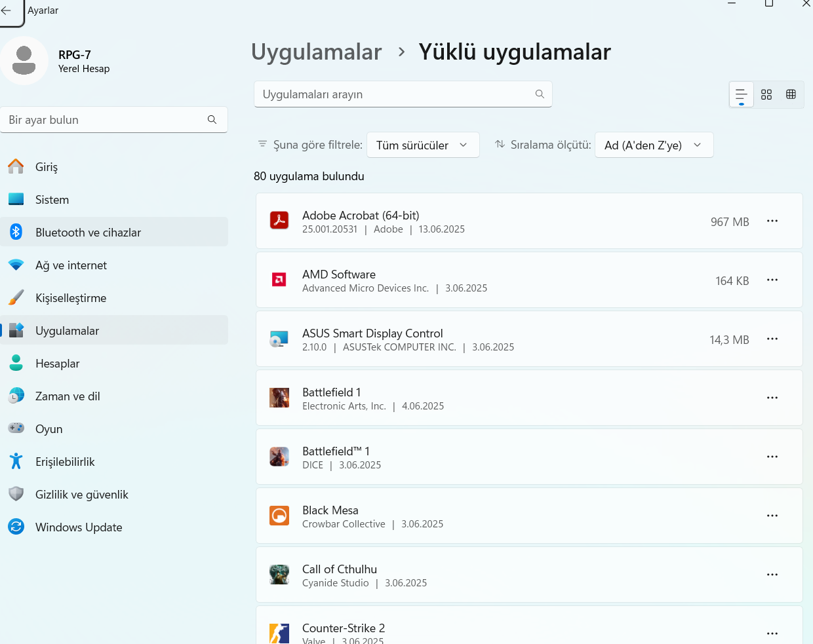Open Sistem settings
813x644 pixels.
(114, 199)
